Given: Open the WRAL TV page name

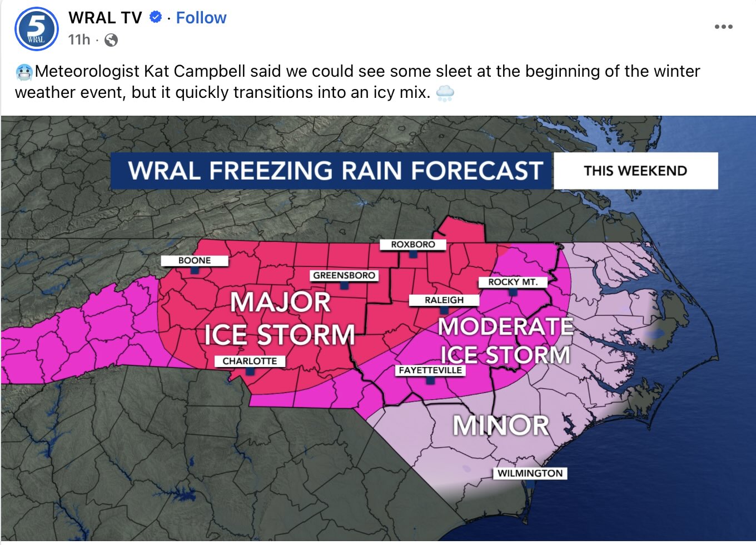Looking at the screenshot, I should [x=105, y=18].
